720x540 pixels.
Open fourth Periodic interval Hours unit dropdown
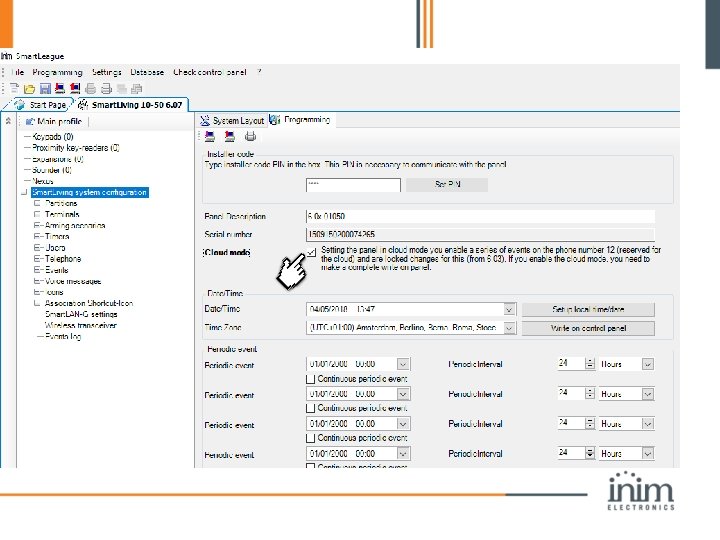pyautogui.click(x=647, y=454)
